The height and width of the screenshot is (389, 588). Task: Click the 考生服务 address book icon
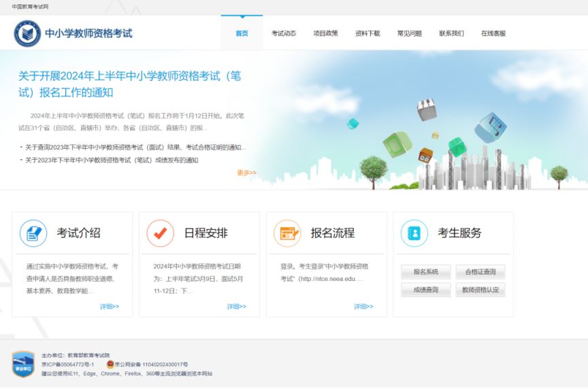click(x=414, y=233)
